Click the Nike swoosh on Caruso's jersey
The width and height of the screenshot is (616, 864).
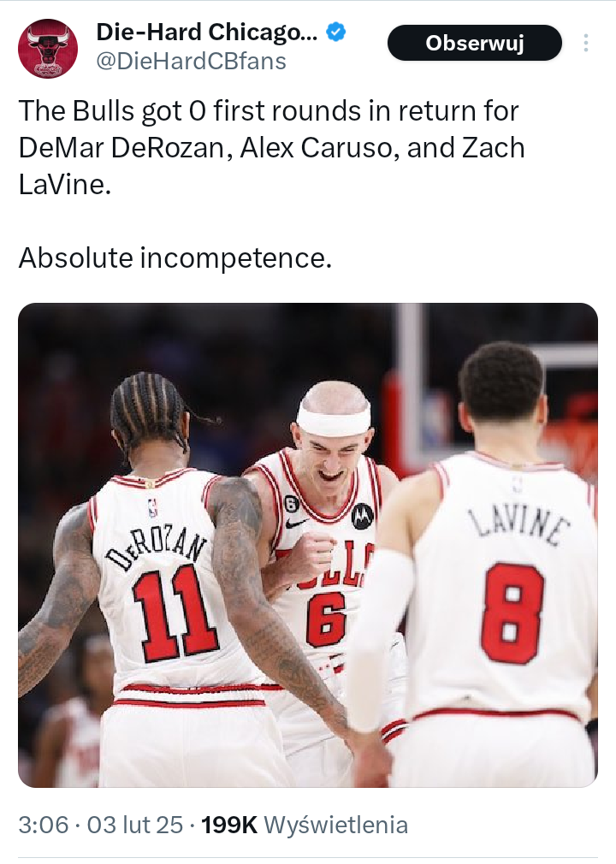point(296,523)
